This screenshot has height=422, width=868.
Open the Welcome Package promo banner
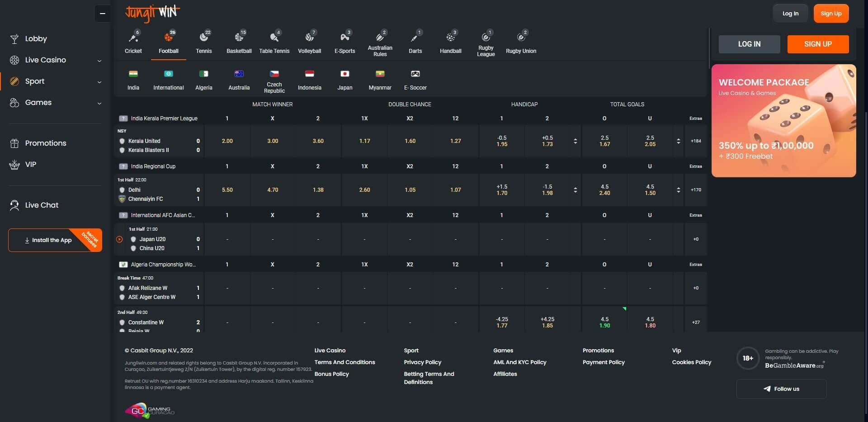pyautogui.click(x=783, y=120)
